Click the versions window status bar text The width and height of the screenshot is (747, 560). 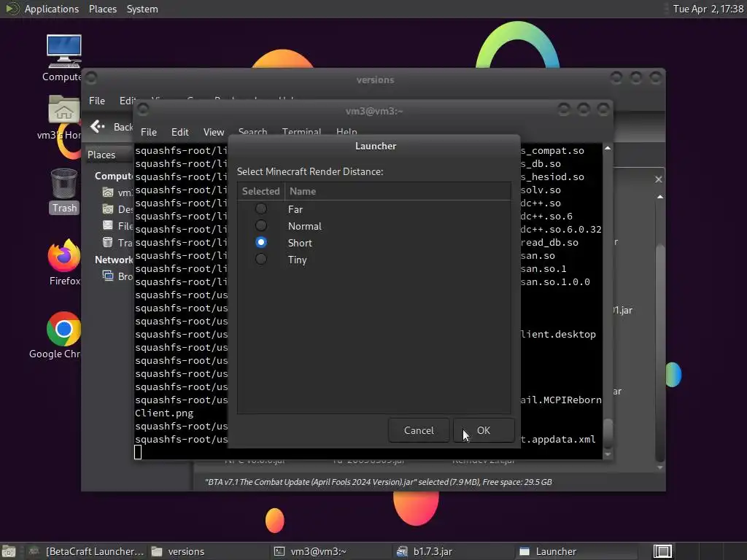pyautogui.click(x=379, y=482)
